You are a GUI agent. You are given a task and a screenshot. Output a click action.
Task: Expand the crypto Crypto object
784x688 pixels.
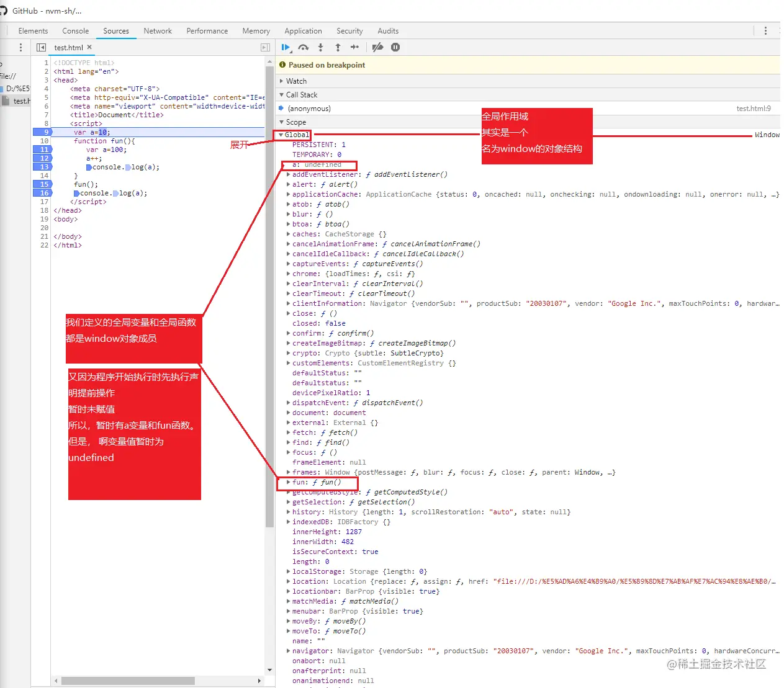(x=288, y=353)
